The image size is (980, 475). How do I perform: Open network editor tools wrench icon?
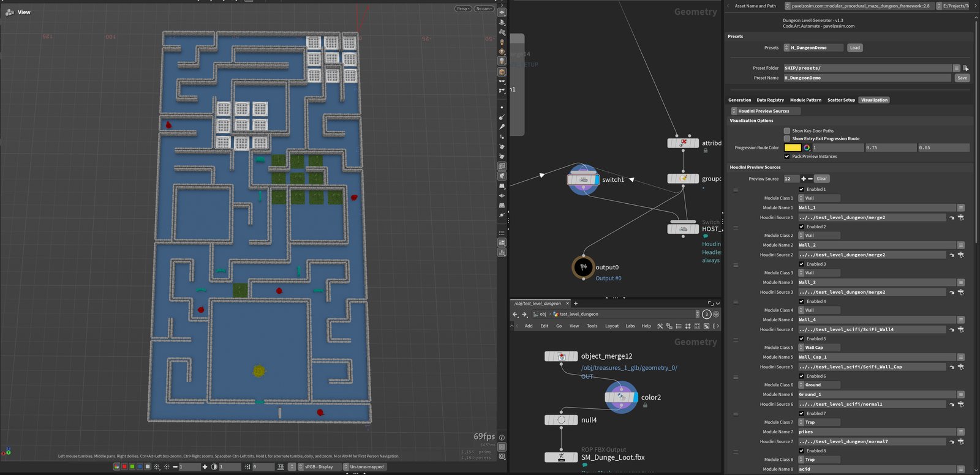[660, 326]
